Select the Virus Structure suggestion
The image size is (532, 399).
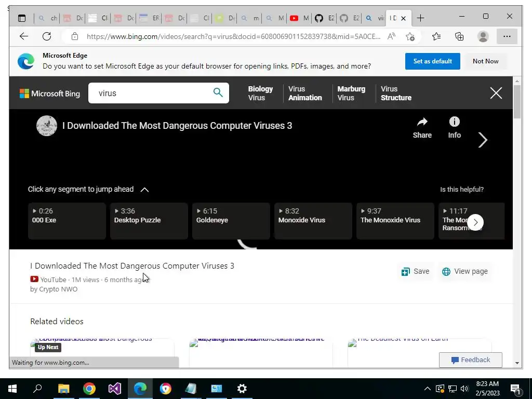(x=396, y=94)
